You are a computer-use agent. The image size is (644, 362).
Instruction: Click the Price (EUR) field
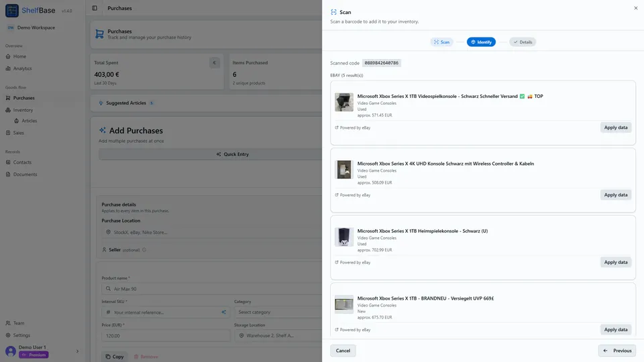166,336
